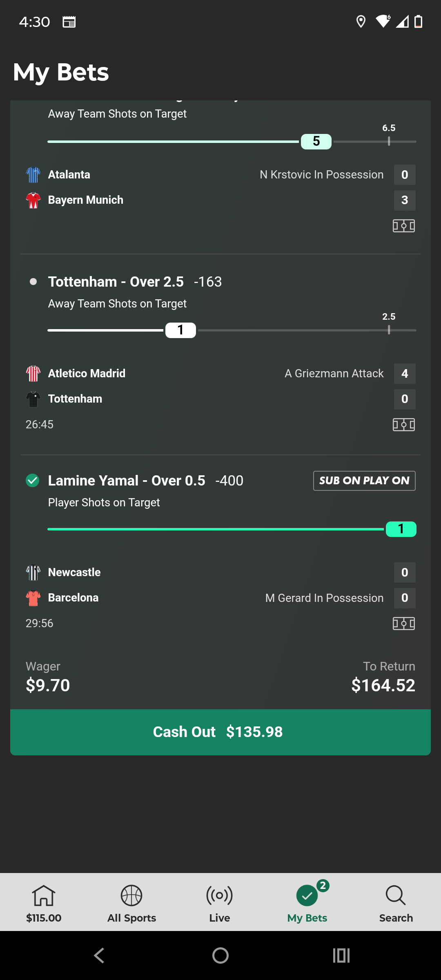Image resolution: width=441 pixels, height=980 pixels.
Task: Open pitch view for Atletico Madrid vs Tottenham
Action: pos(404,425)
